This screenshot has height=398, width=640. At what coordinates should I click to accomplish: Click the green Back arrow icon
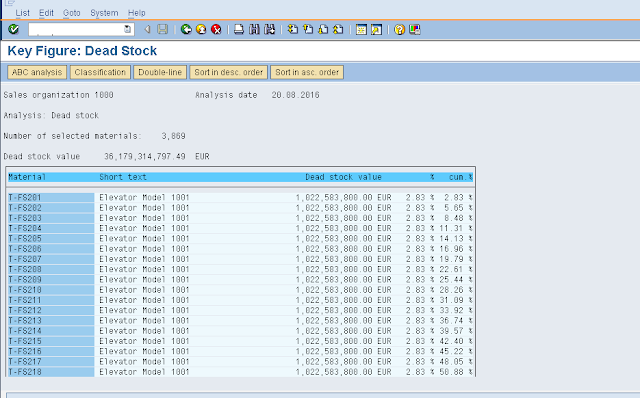[x=186, y=29]
